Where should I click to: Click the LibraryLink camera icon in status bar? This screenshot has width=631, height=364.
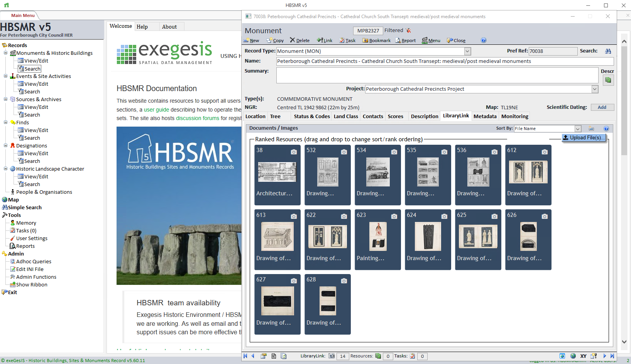(332, 356)
